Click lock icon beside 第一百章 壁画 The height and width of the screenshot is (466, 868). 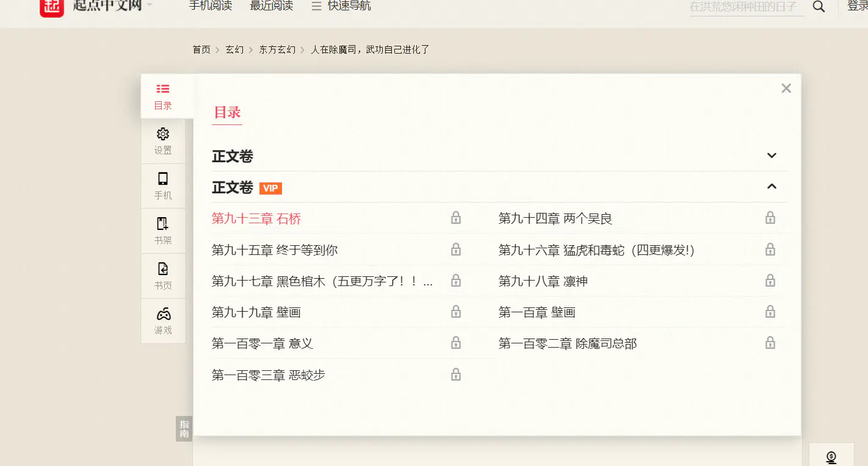pyautogui.click(x=770, y=312)
